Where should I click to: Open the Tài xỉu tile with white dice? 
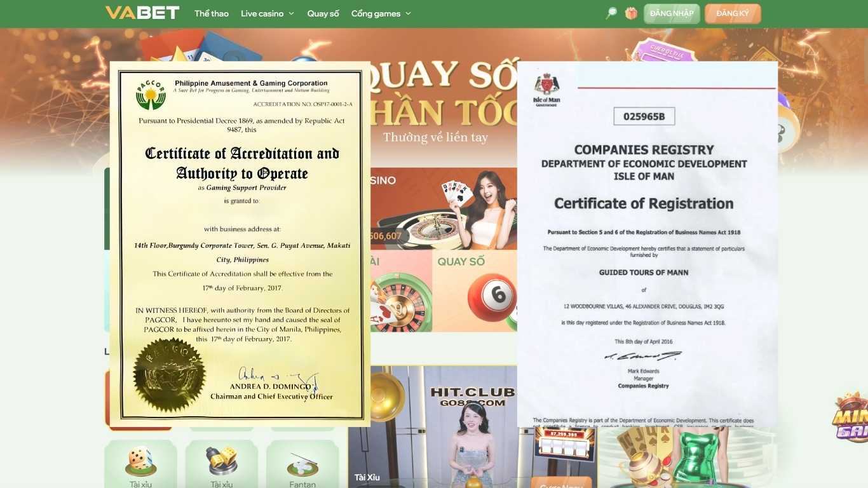point(140,464)
